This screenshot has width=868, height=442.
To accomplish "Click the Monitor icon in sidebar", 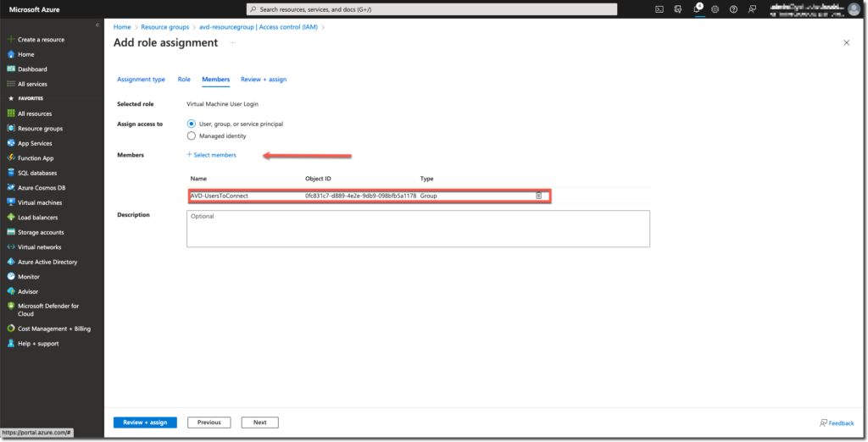I will [10, 277].
